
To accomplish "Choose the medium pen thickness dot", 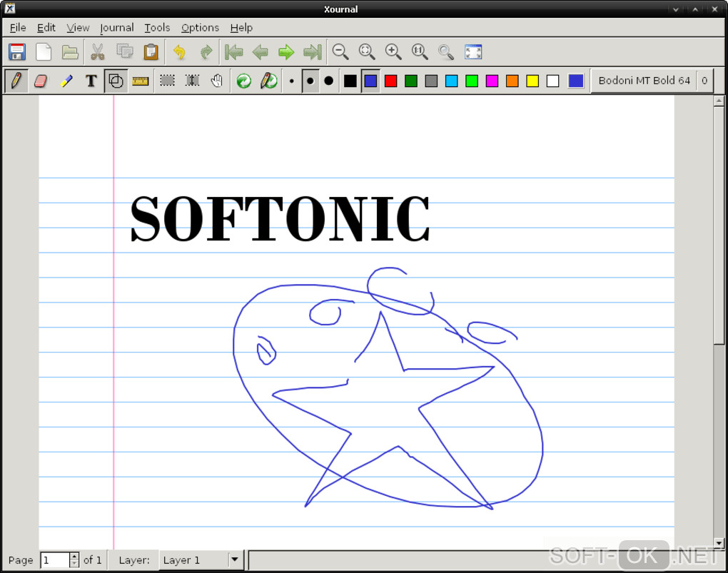I will pyautogui.click(x=310, y=81).
